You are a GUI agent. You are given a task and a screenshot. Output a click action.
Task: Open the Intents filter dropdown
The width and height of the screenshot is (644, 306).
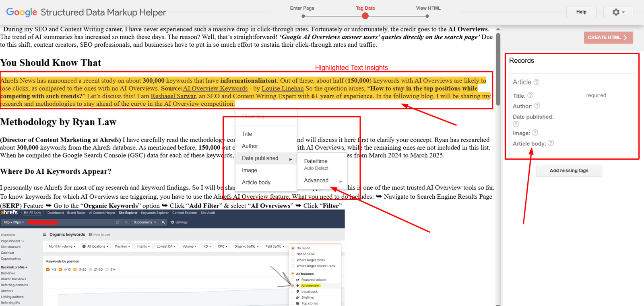pos(143,246)
